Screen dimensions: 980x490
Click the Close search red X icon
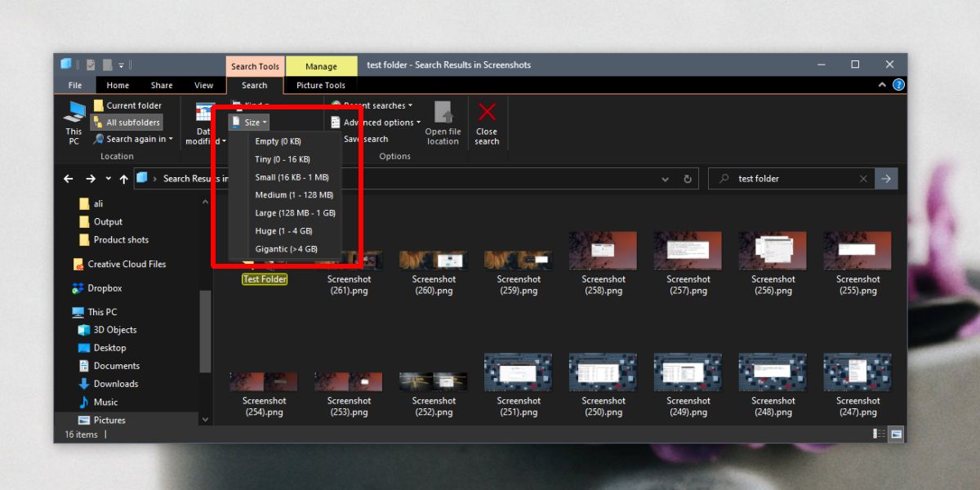(x=487, y=124)
